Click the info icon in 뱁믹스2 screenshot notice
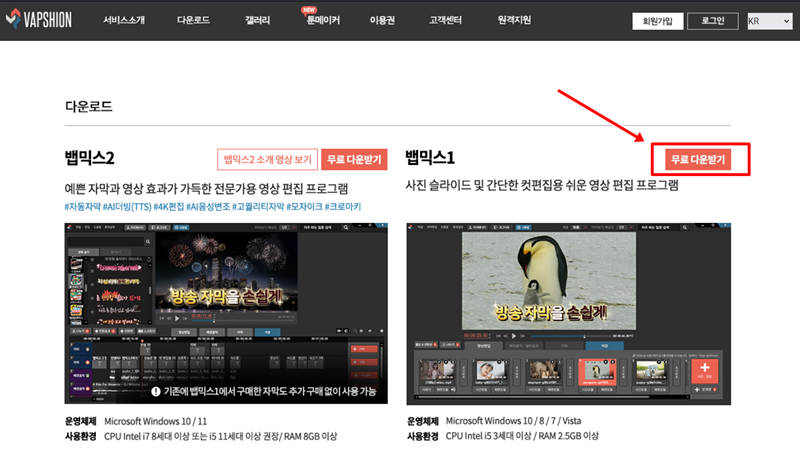Image resolution: width=800 pixels, height=451 pixels. [156, 391]
